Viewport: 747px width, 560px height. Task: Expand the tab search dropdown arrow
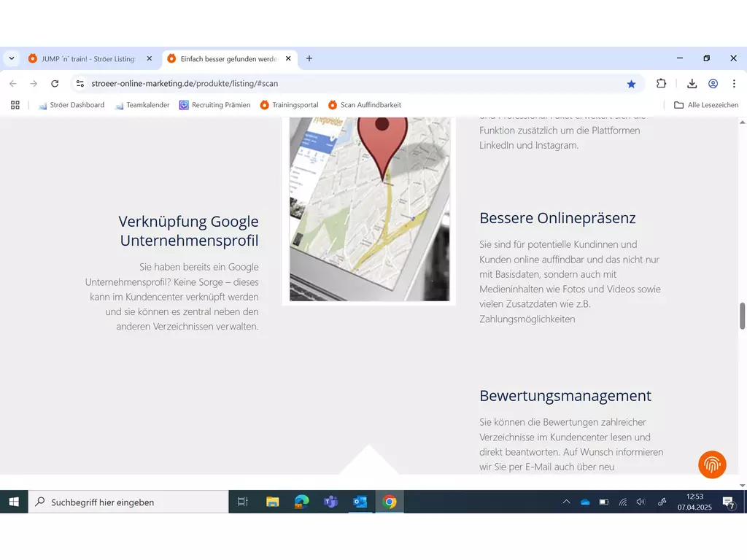(12, 58)
